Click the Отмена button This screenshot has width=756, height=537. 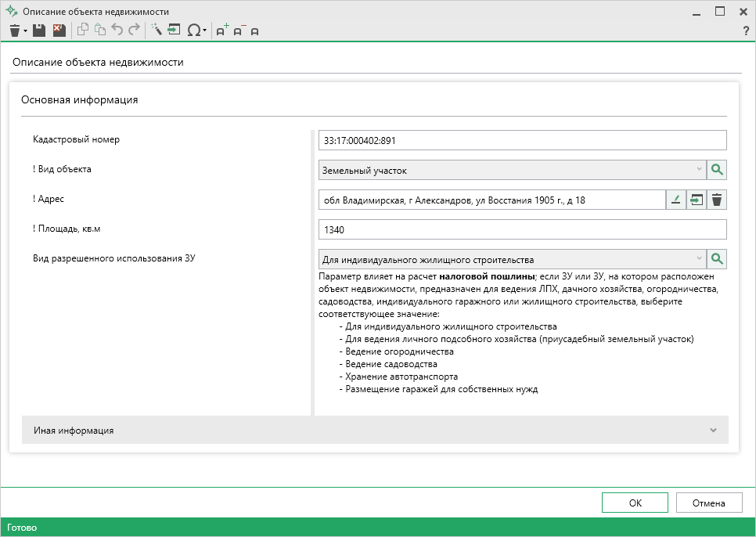[708, 503]
